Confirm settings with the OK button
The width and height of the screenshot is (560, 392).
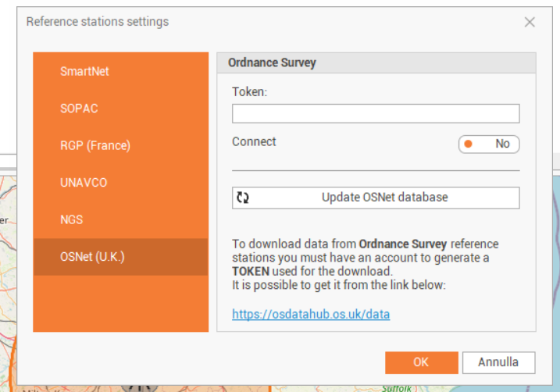421,362
